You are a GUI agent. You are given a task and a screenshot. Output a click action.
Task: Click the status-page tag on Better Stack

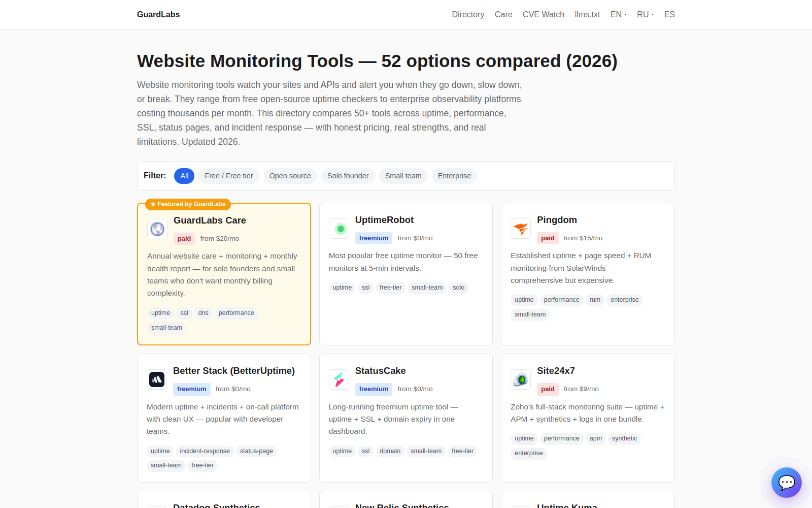pyautogui.click(x=256, y=451)
